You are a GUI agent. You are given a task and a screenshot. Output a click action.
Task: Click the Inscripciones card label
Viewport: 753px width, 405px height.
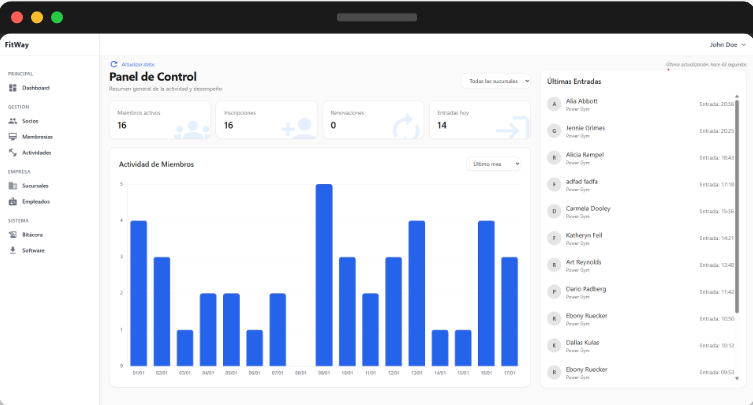240,113
